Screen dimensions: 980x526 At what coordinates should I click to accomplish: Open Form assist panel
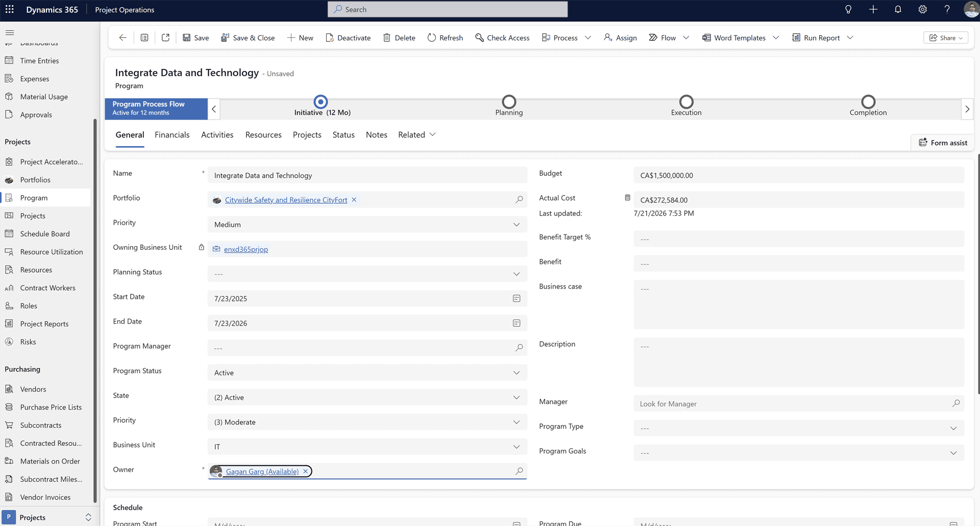pos(943,142)
